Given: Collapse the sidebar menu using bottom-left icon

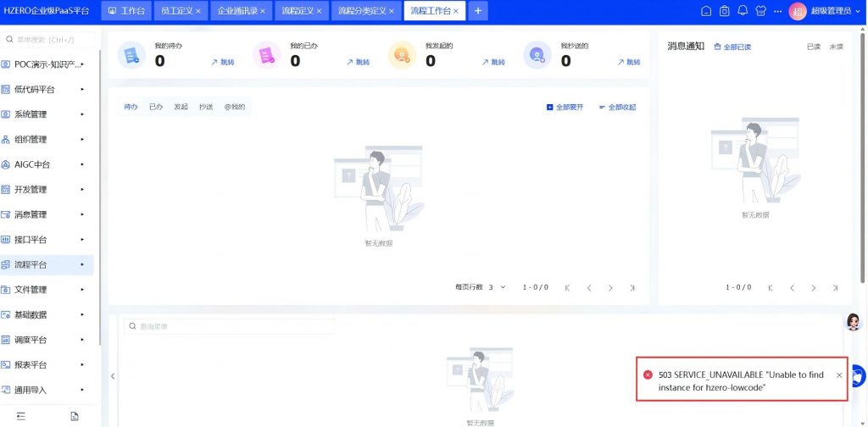Looking at the screenshot, I should pos(21,416).
